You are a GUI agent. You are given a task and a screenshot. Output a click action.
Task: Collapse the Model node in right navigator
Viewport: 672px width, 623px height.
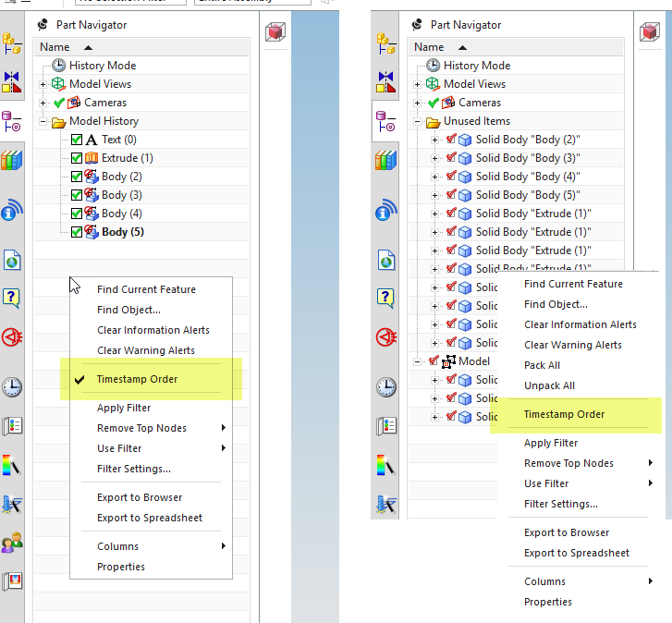point(417,361)
